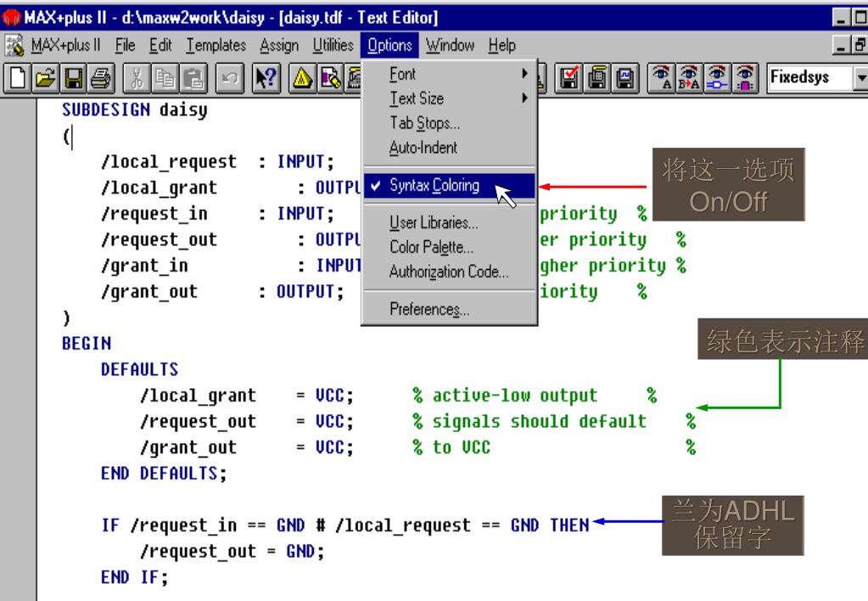This screenshot has height=601, width=868.
Task: Click the 'daisy' design name after SUBDESIGN
Action: (183, 110)
